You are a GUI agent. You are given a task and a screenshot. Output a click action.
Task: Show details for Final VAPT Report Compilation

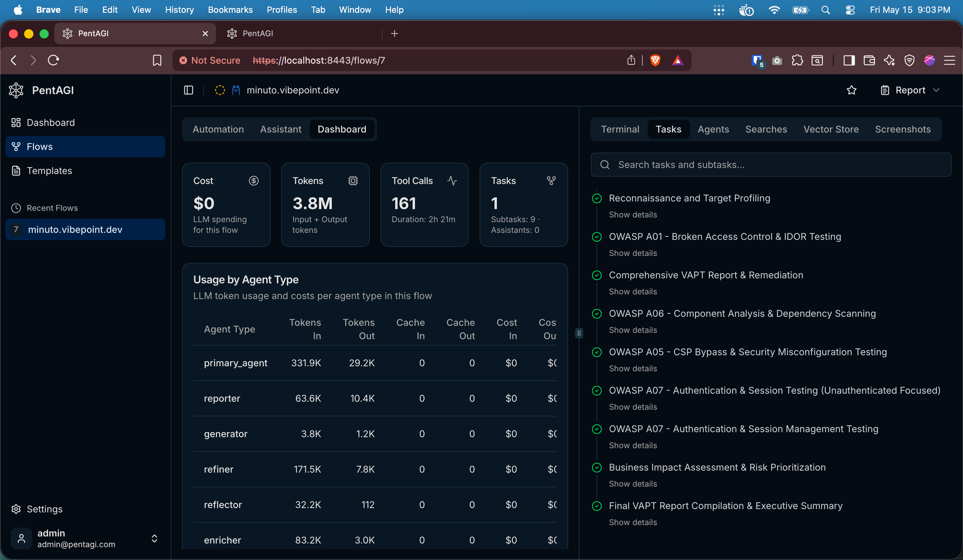[x=633, y=522]
